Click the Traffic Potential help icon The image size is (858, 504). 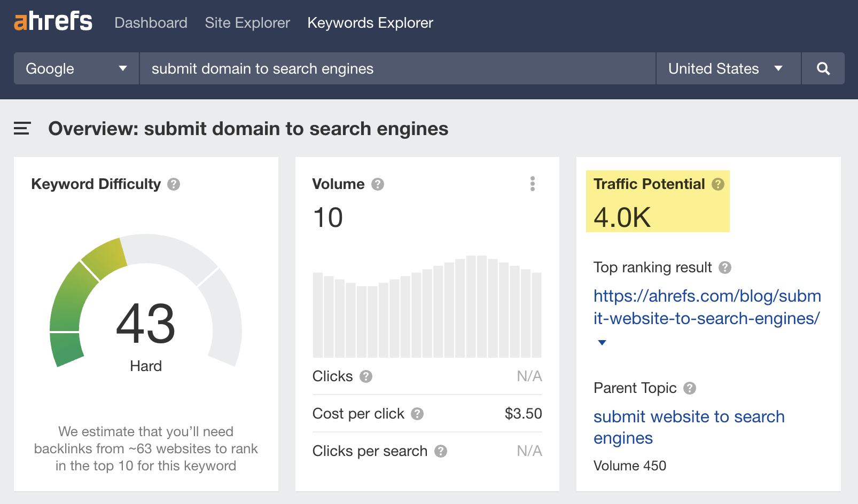click(x=719, y=184)
